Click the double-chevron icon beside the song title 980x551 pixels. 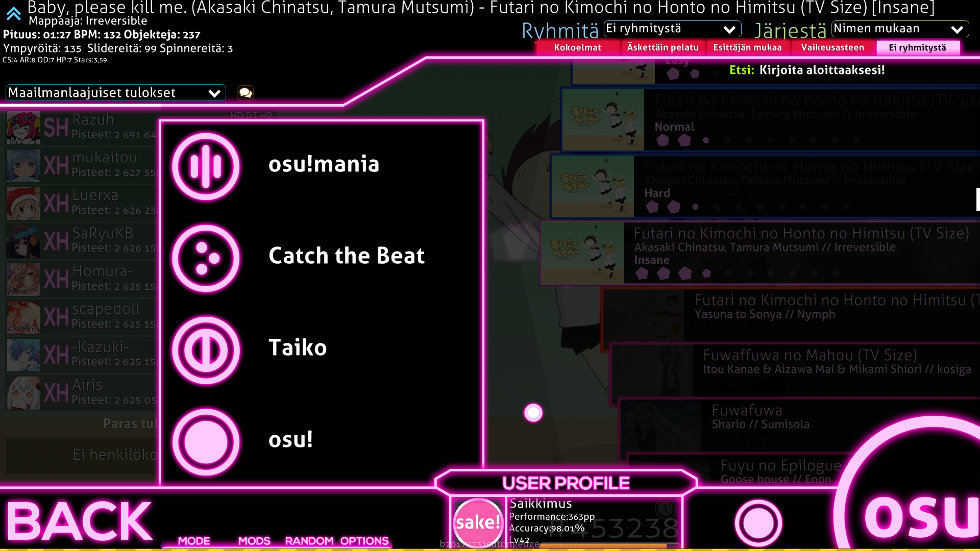point(13,13)
